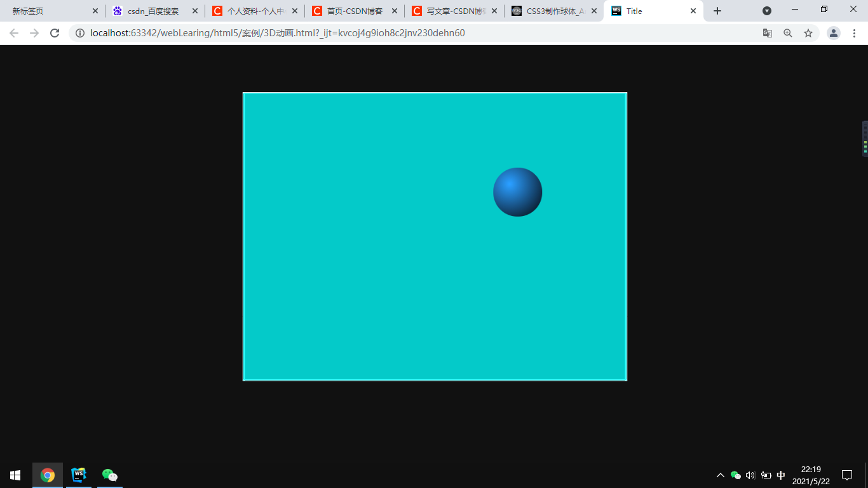Open the CSS3制作球体 tab
This screenshot has height=488, width=868.
pos(553,11)
